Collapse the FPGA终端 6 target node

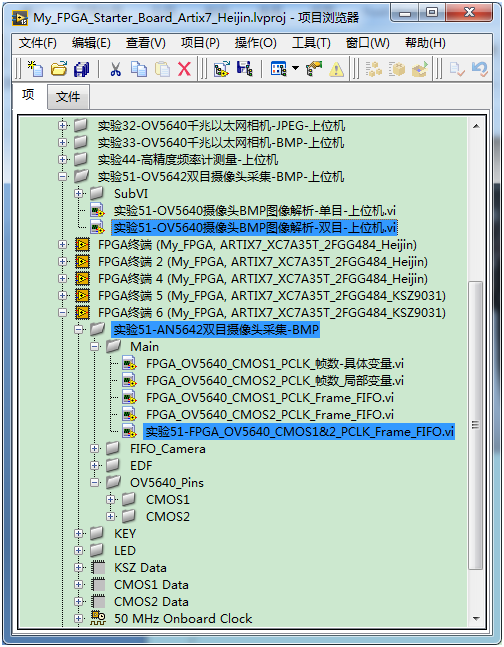click(x=63, y=312)
